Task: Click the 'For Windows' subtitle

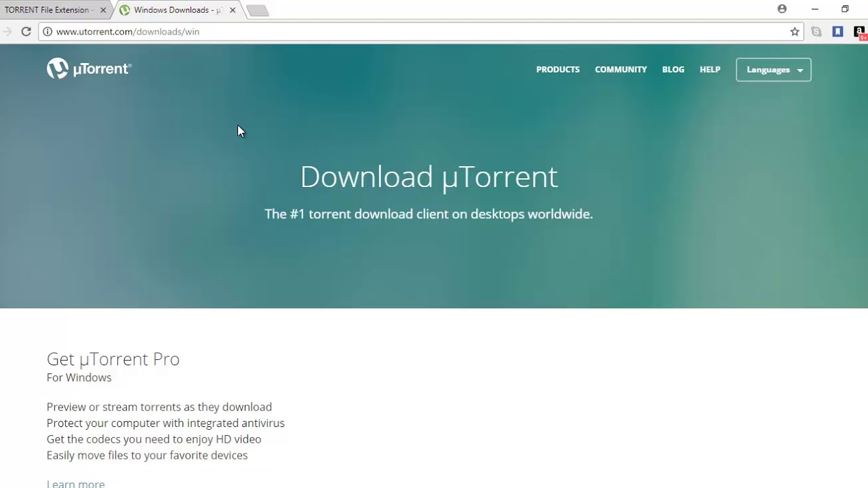Action: 79,378
